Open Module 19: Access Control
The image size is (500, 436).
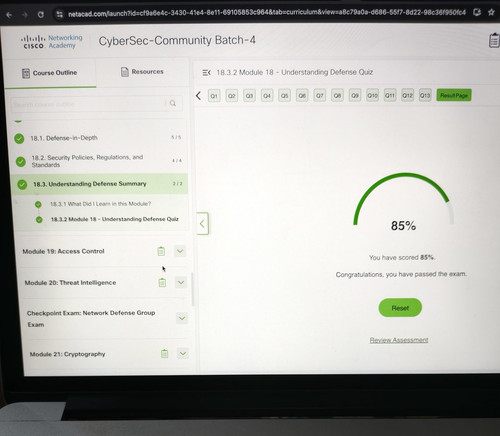[63, 251]
